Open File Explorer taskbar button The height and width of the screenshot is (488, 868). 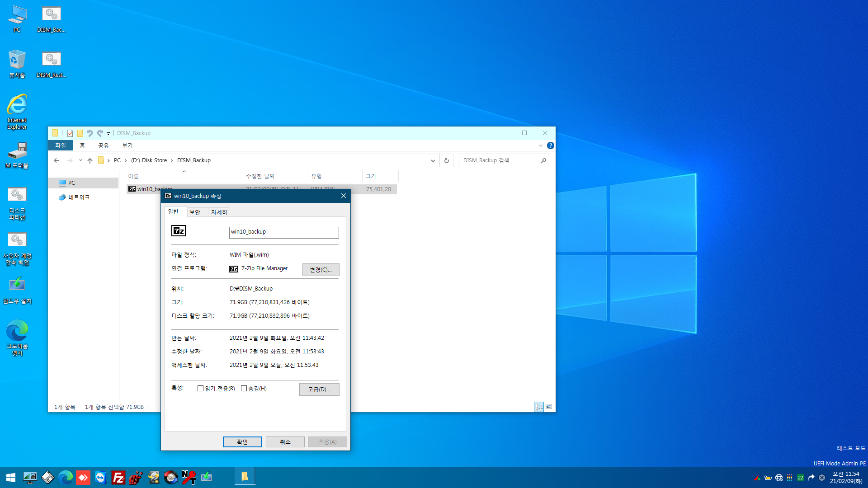245,477
